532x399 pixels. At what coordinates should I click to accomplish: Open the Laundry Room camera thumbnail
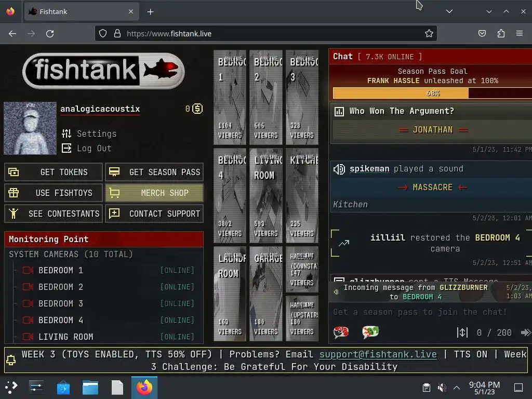pyautogui.click(x=230, y=294)
